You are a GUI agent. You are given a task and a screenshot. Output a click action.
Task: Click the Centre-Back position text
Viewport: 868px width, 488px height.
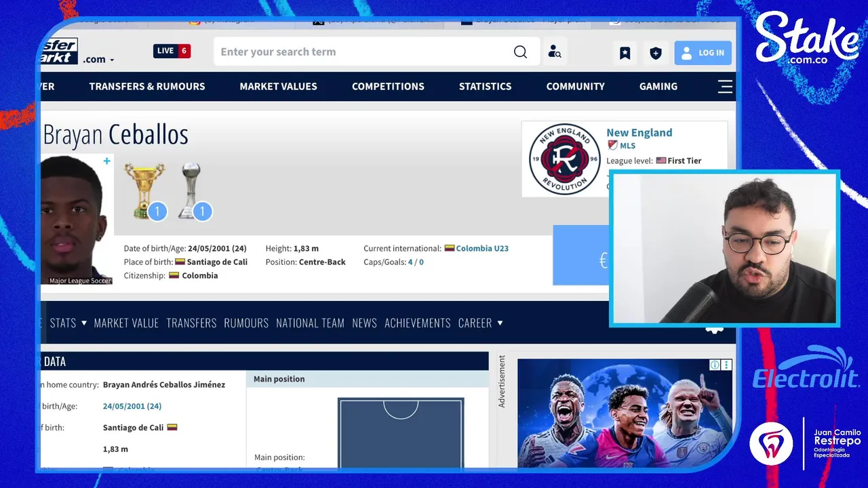322,262
